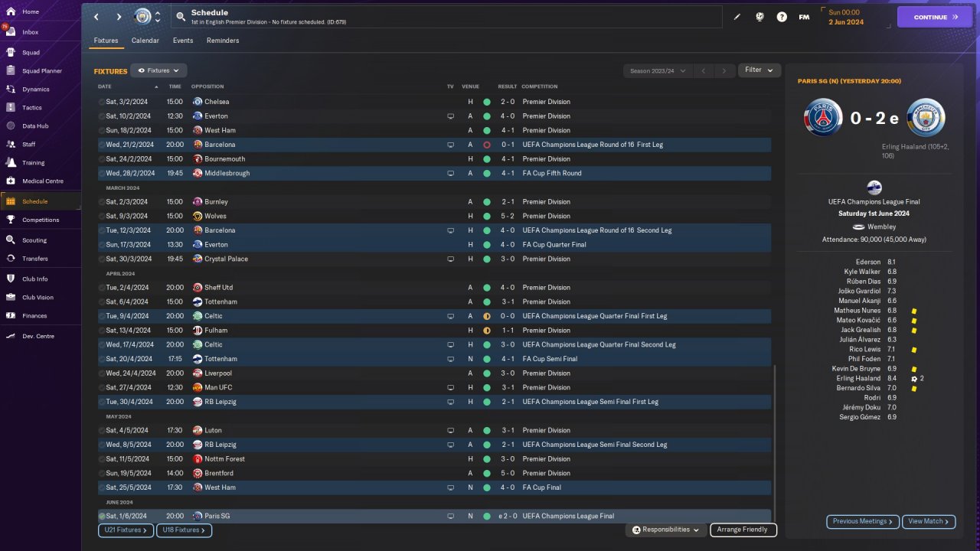
Task: Switch to the Reminders tab
Action: [223, 41]
